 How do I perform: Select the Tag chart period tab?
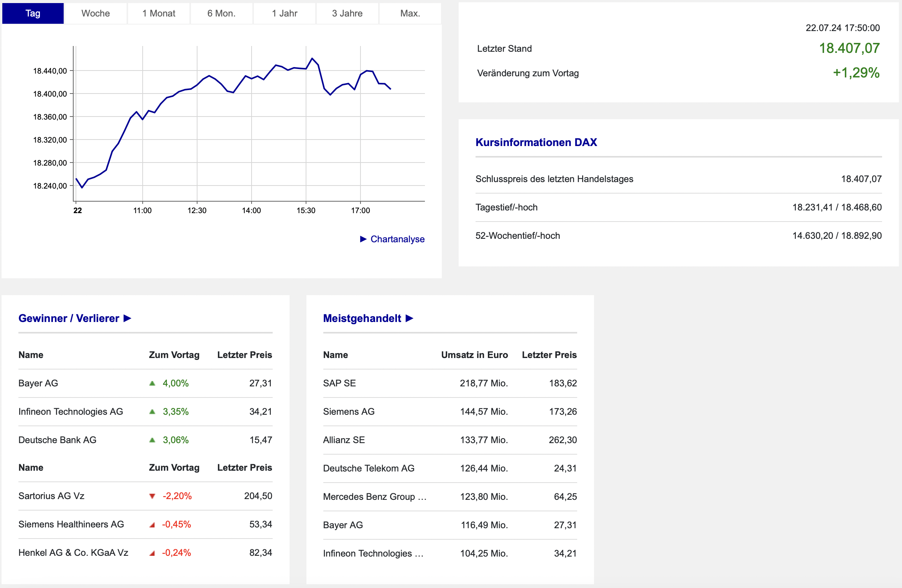coord(33,13)
